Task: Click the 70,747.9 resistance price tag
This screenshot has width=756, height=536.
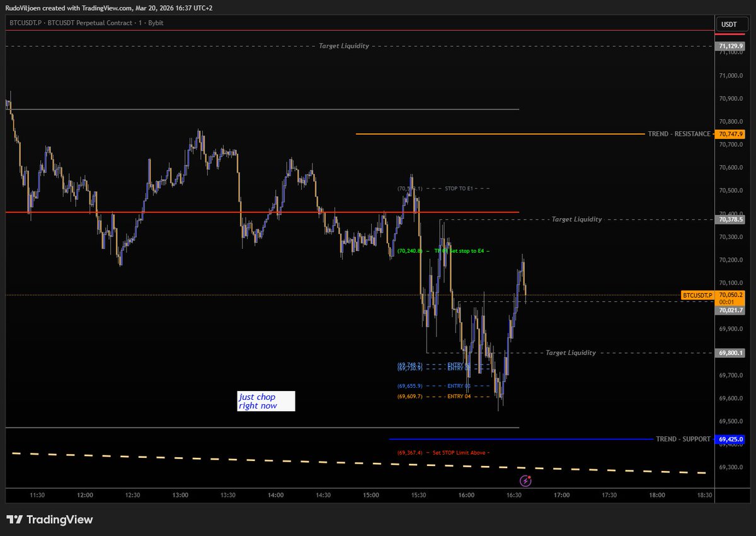Action: coord(731,134)
